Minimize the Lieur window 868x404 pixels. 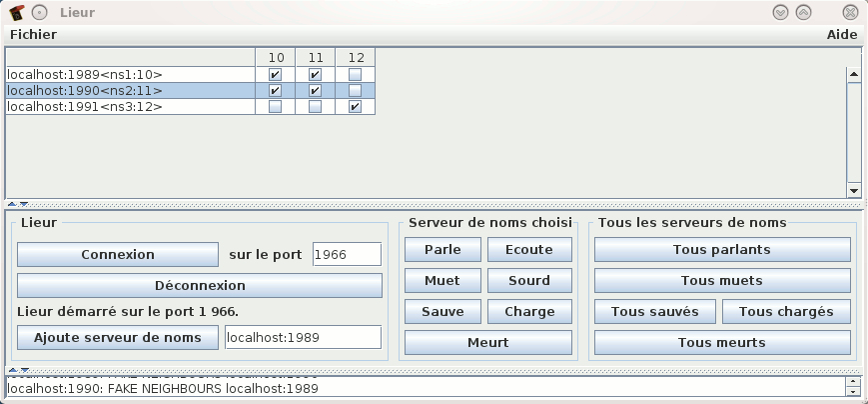point(780,12)
